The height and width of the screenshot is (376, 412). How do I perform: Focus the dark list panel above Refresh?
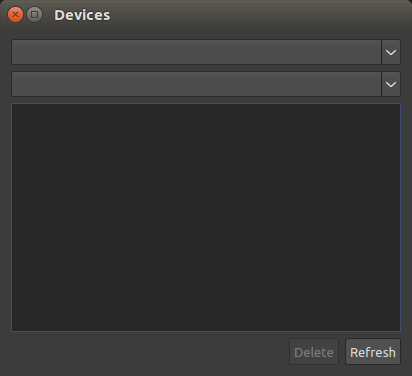(x=206, y=217)
